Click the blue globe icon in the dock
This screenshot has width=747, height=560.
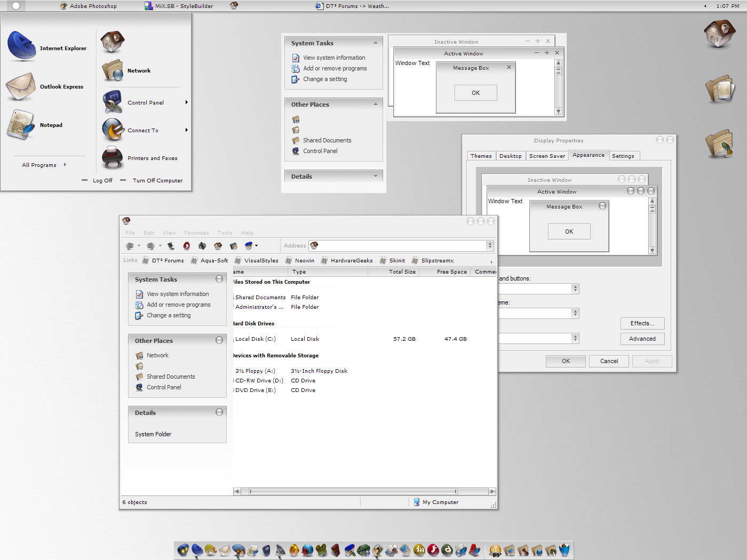[x=307, y=550]
